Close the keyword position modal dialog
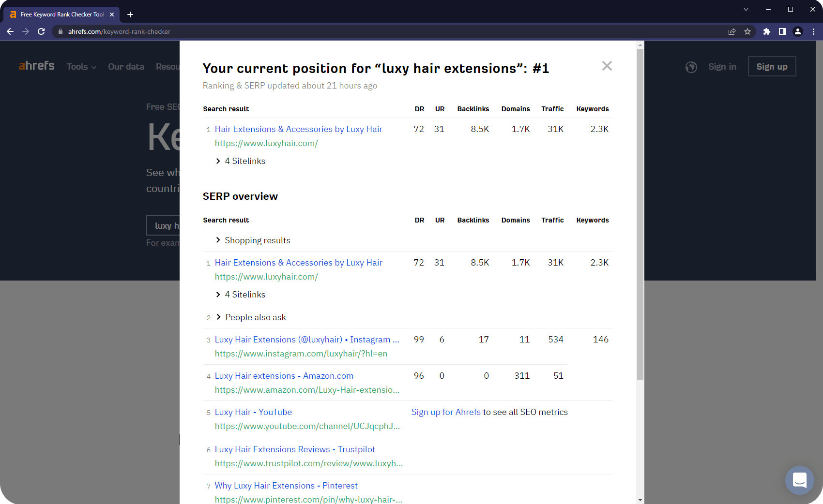Viewport: 823px width, 504px height. [607, 66]
